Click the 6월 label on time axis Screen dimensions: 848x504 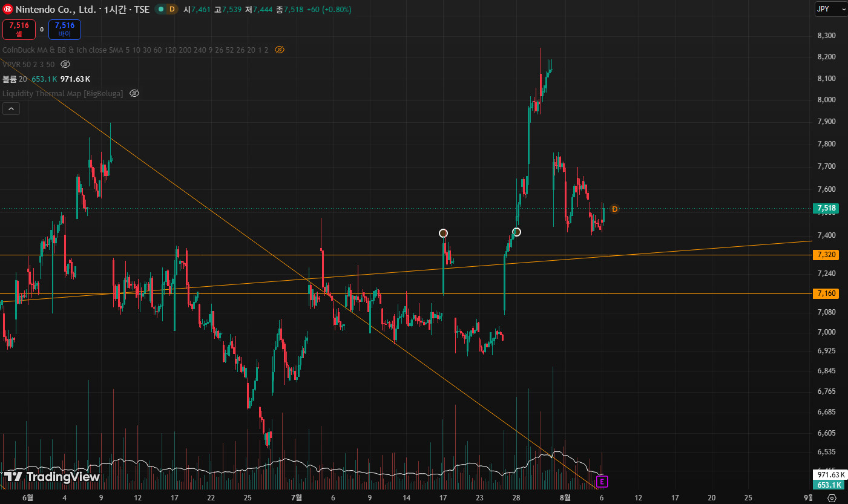point(28,497)
